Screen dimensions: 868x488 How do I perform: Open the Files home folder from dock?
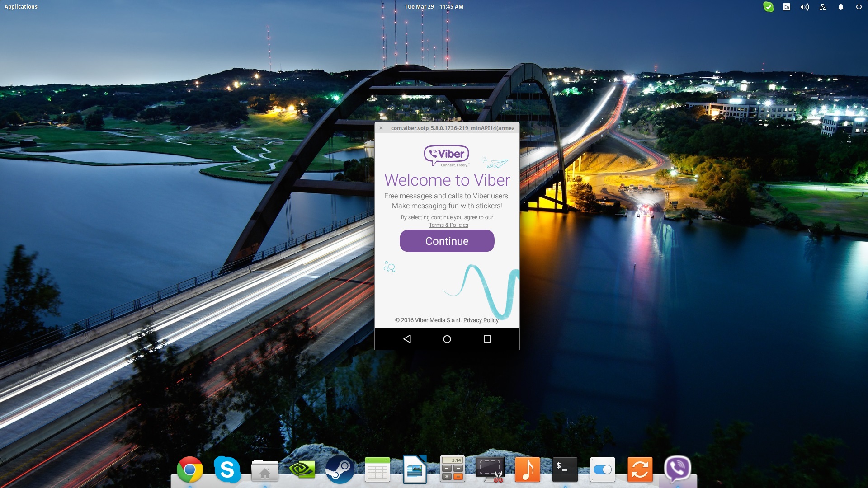[x=265, y=471]
